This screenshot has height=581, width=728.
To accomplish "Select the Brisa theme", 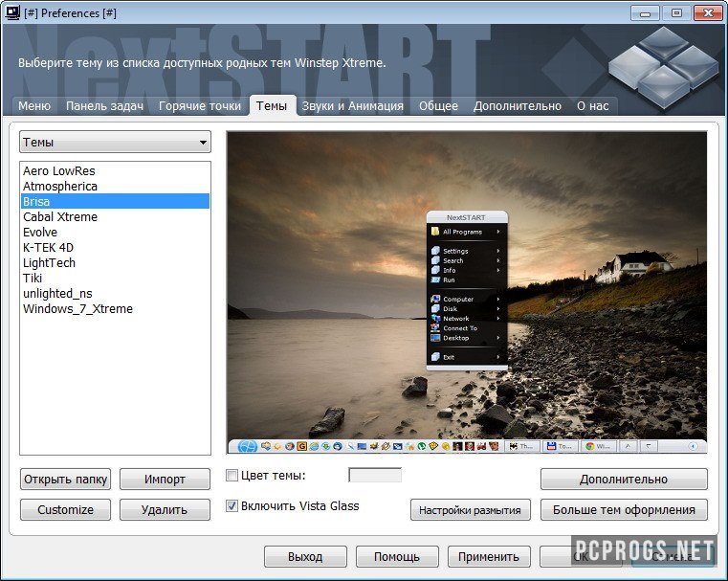I will tap(115, 202).
